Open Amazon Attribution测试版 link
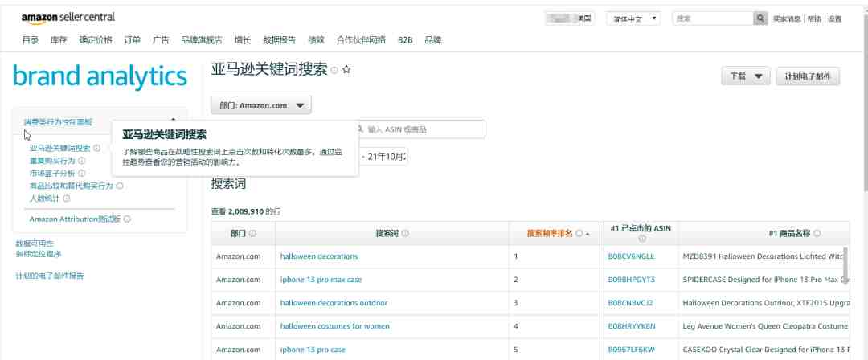Screen dimensions: 868x360 (x=75, y=219)
